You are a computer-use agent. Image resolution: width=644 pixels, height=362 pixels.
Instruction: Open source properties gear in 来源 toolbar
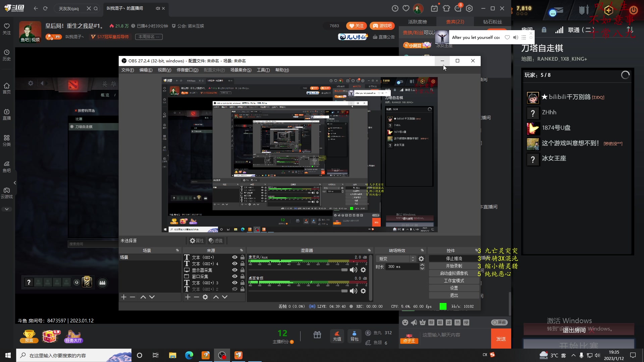point(205,297)
